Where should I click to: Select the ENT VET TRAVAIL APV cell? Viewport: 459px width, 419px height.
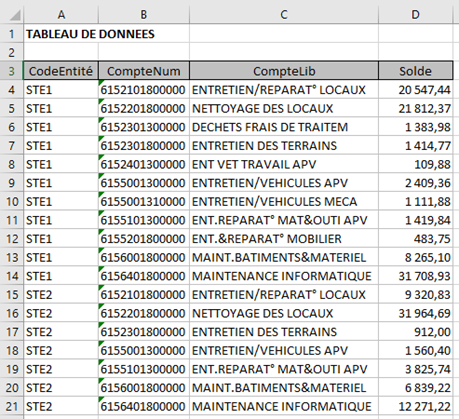[284, 164]
